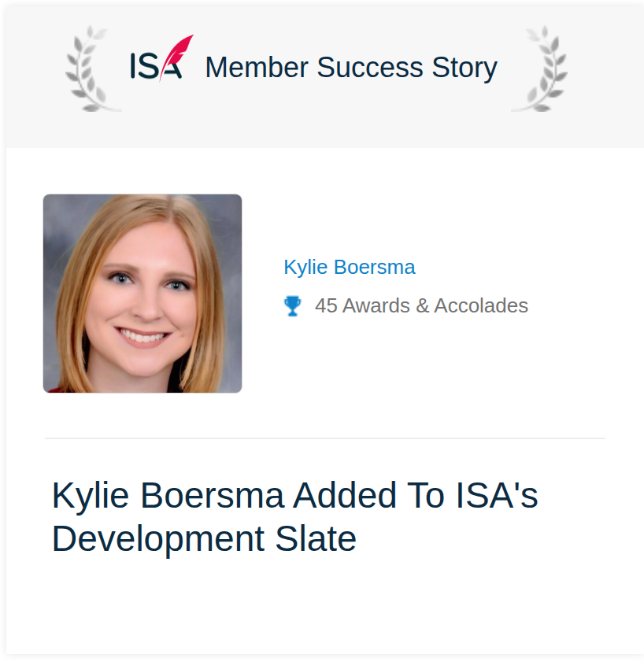The image size is (644, 669).
Task: Click Kylie Boersma at the headline's start
Action: coord(167,496)
